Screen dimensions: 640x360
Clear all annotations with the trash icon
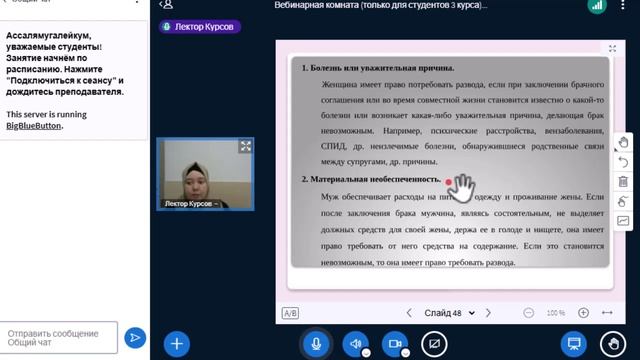623,182
